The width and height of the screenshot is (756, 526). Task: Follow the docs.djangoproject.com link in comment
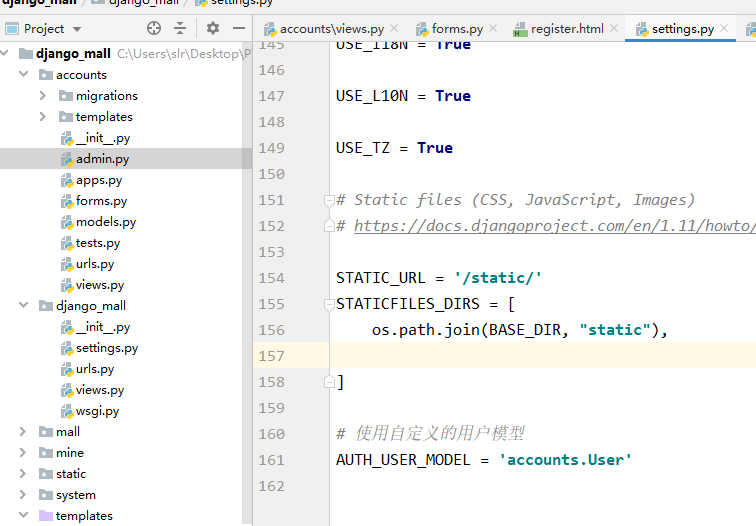pos(554,226)
